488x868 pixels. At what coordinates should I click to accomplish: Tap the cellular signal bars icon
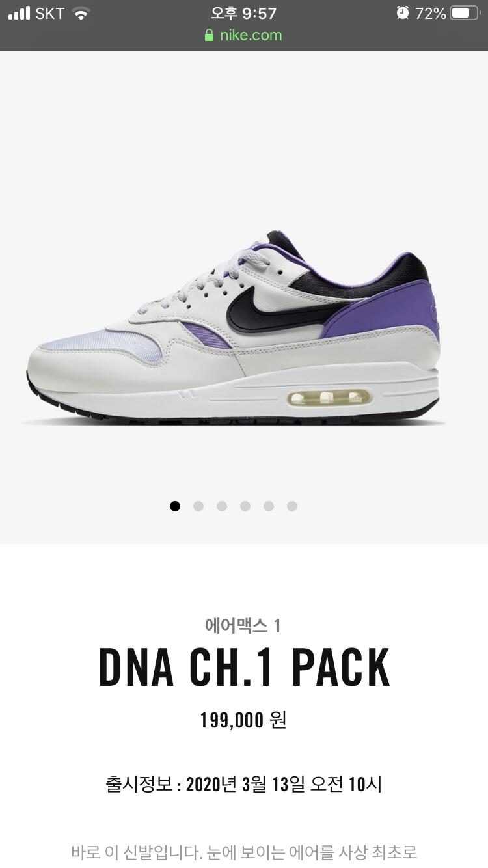click(x=20, y=13)
